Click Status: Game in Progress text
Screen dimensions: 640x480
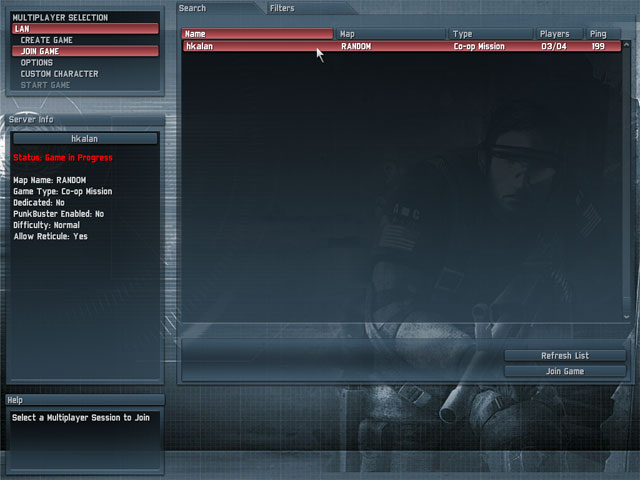[63, 158]
